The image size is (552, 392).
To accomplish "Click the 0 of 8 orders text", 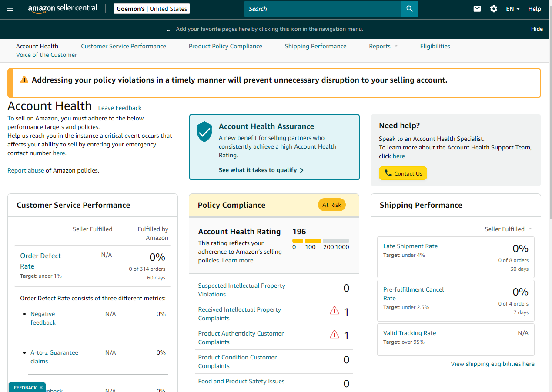I will (513, 260).
